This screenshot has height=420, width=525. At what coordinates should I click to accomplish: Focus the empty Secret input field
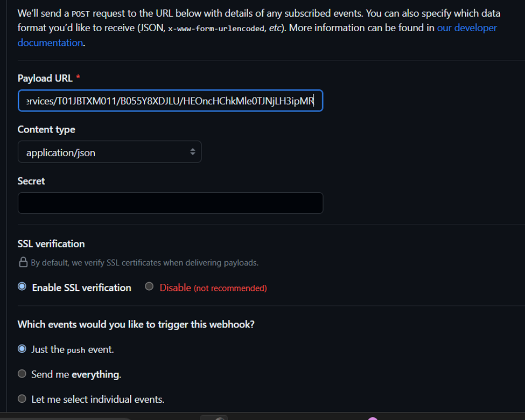click(170, 203)
